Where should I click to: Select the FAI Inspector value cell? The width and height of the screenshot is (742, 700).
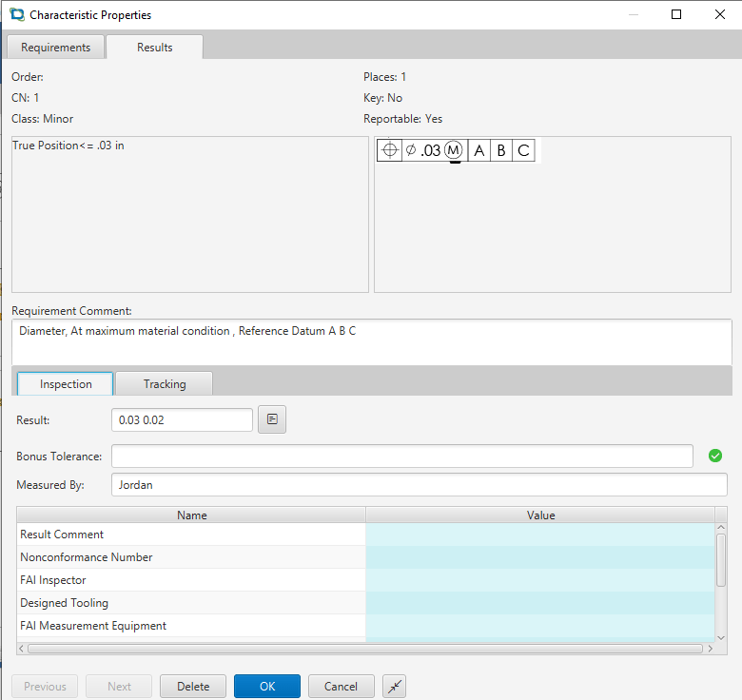coord(539,580)
